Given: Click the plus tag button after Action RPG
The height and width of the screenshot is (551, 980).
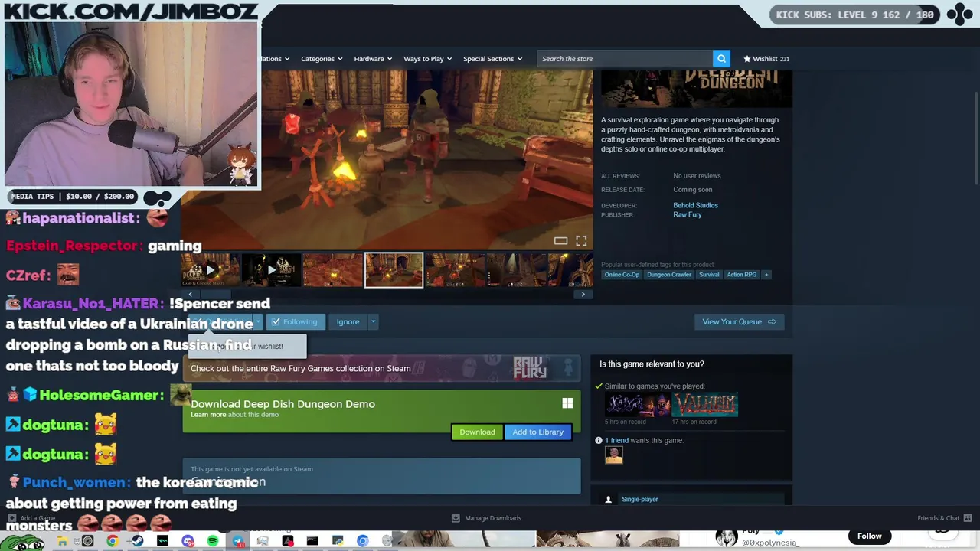Looking at the screenshot, I should pos(766,275).
